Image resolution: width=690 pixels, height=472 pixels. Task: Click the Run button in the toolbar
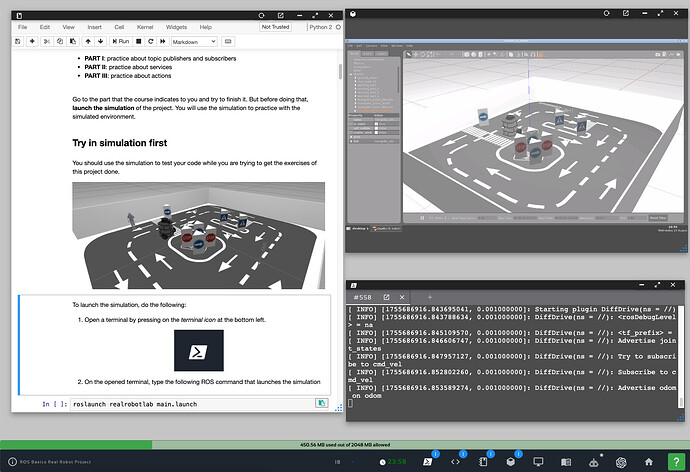[x=122, y=42]
